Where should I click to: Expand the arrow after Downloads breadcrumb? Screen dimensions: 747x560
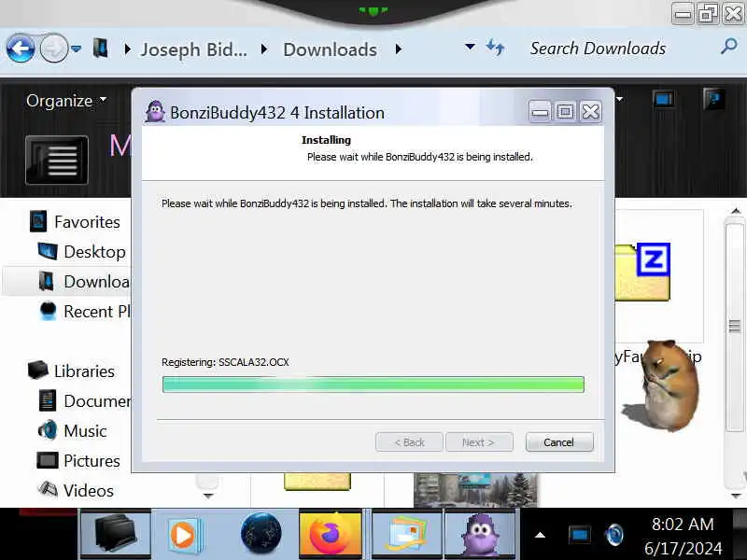click(x=399, y=49)
